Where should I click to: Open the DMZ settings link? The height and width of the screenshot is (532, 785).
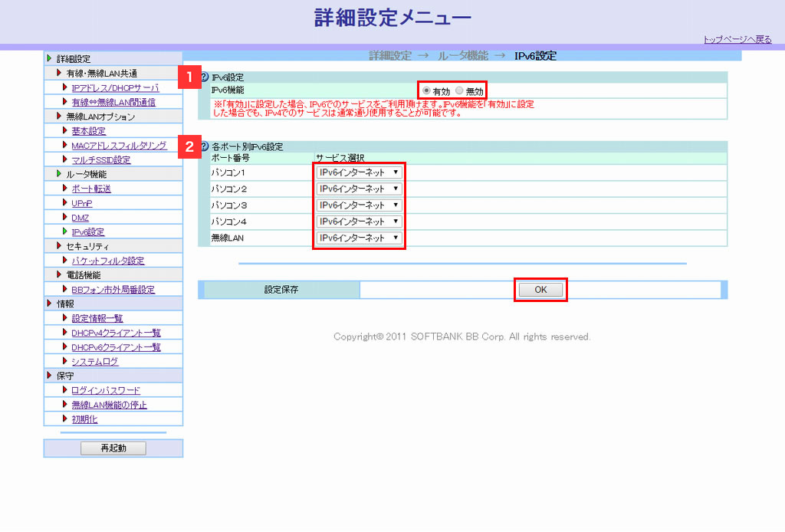pos(80,218)
